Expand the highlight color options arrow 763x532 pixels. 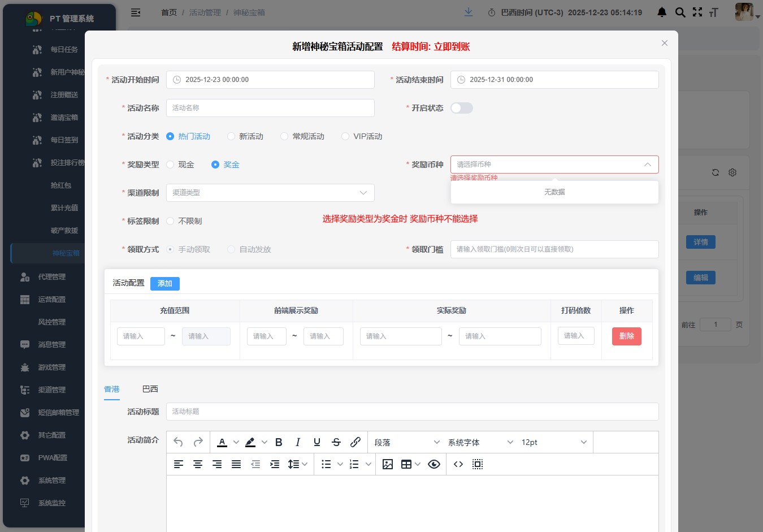click(x=265, y=442)
